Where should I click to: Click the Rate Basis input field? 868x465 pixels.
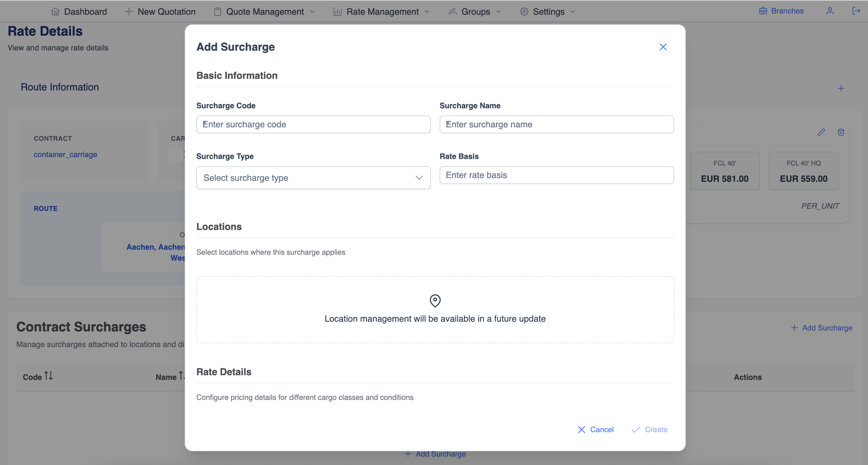(x=556, y=175)
